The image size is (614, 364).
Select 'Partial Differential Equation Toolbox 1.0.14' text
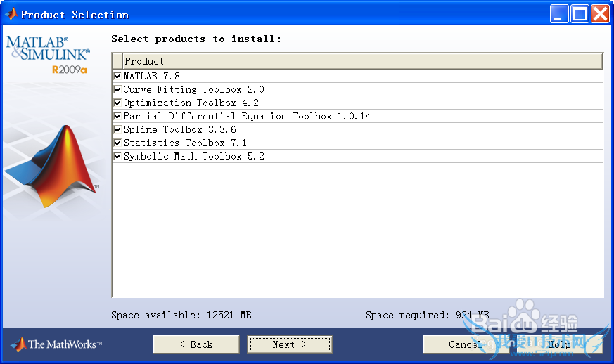click(247, 116)
